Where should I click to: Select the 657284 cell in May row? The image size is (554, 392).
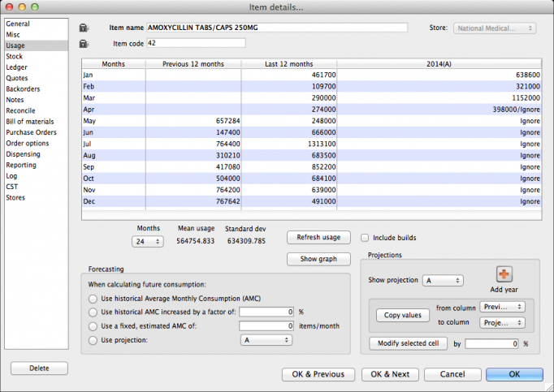pyautogui.click(x=193, y=121)
